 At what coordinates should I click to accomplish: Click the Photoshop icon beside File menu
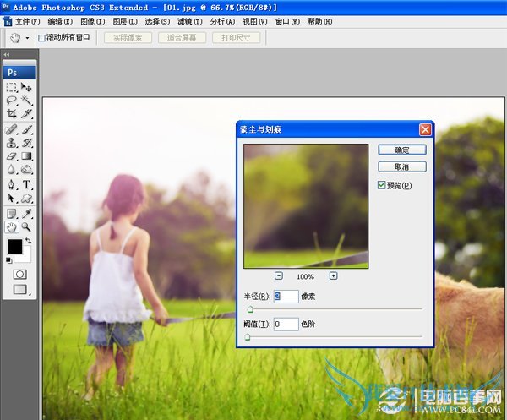point(7,22)
